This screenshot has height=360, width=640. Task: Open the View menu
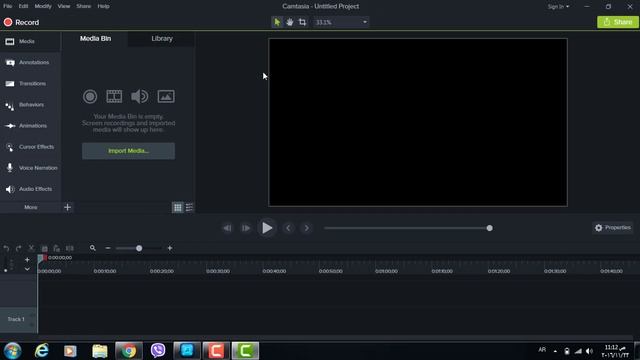[x=64, y=6]
